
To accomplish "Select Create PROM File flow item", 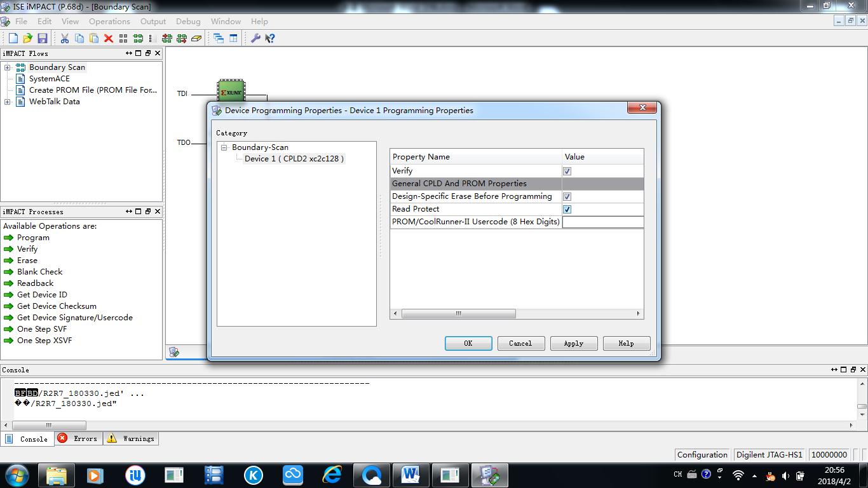I will point(93,90).
